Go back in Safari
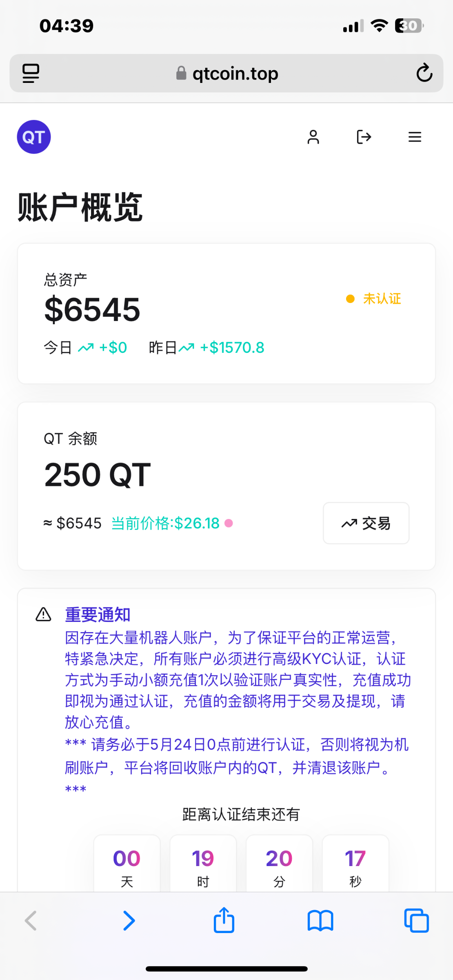Image resolution: width=453 pixels, height=980 pixels. pos(31,920)
